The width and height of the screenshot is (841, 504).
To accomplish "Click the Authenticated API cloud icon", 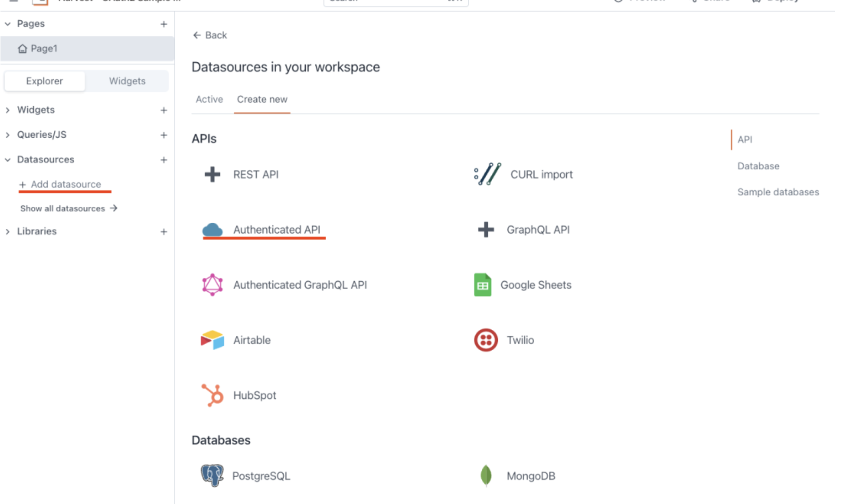I will 212,230.
